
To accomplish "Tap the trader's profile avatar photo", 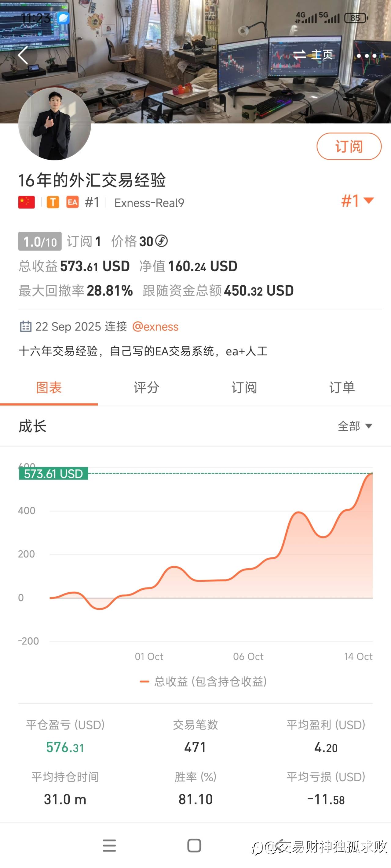I will [x=55, y=124].
